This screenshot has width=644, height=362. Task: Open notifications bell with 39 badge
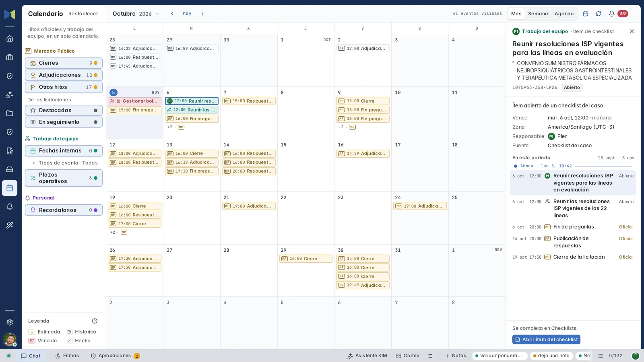pyautogui.click(x=618, y=14)
